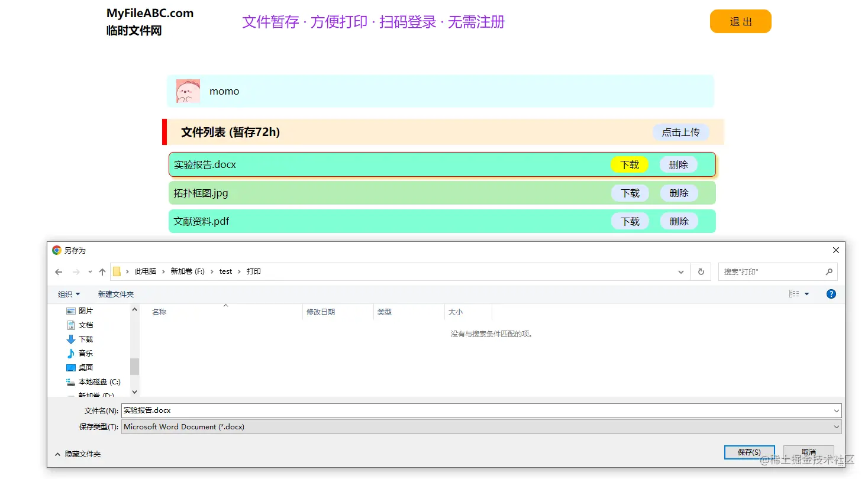Sort by 大小 column header
Viewport: 868px width, 479px height.
tap(468, 312)
